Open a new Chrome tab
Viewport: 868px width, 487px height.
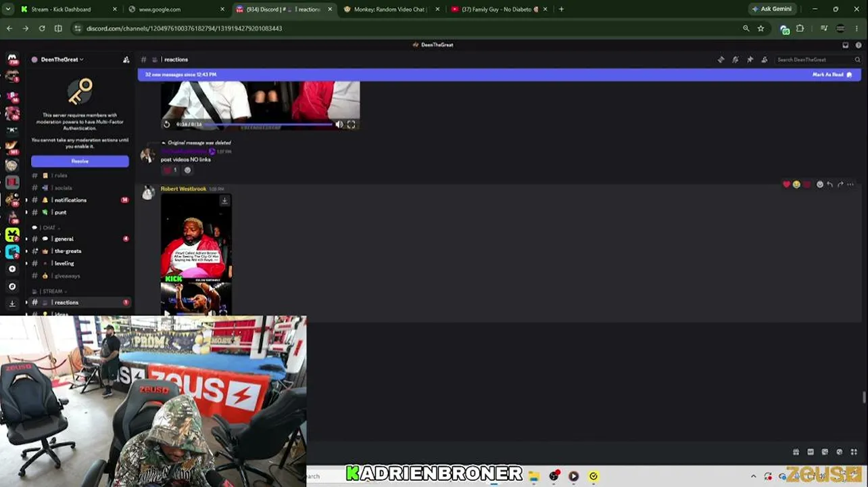(x=561, y=9)
